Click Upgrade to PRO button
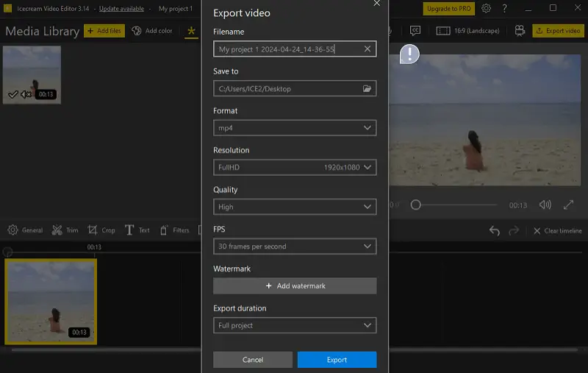This screenshot has width=588, height=373. (449, 9)
